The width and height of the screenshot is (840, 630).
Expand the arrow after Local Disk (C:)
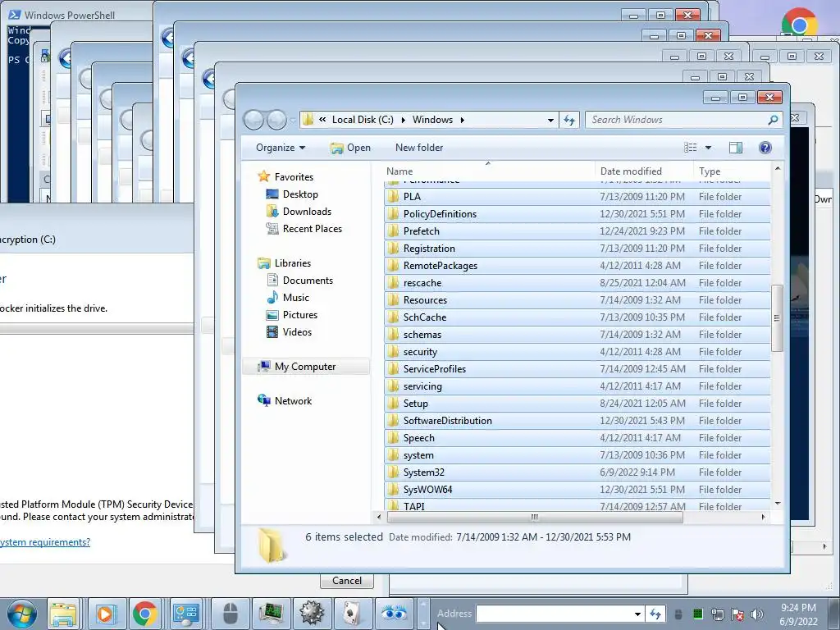[x=403, y=120]
